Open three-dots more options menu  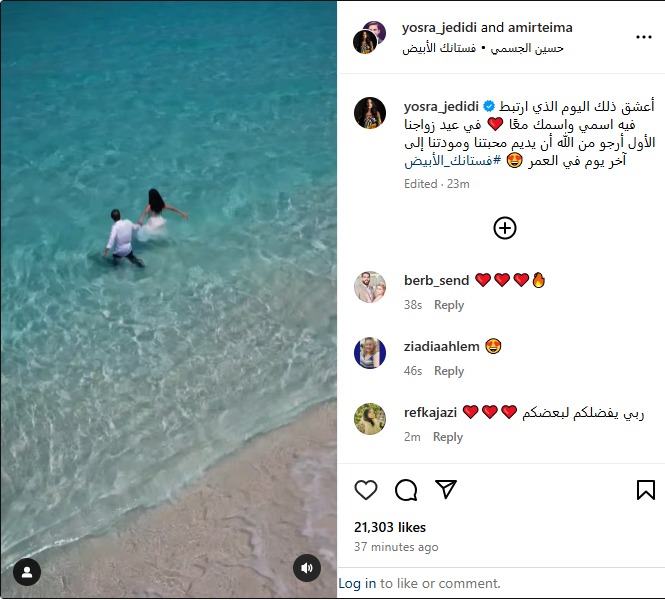(x=643, y=37)
